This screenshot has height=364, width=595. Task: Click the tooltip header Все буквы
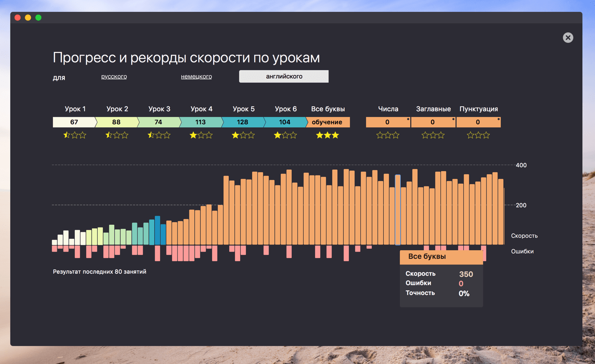point(441,257)
